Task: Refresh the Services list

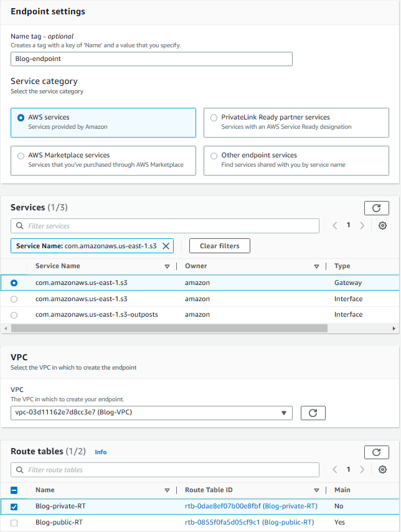Action: [x=376, y=208]
